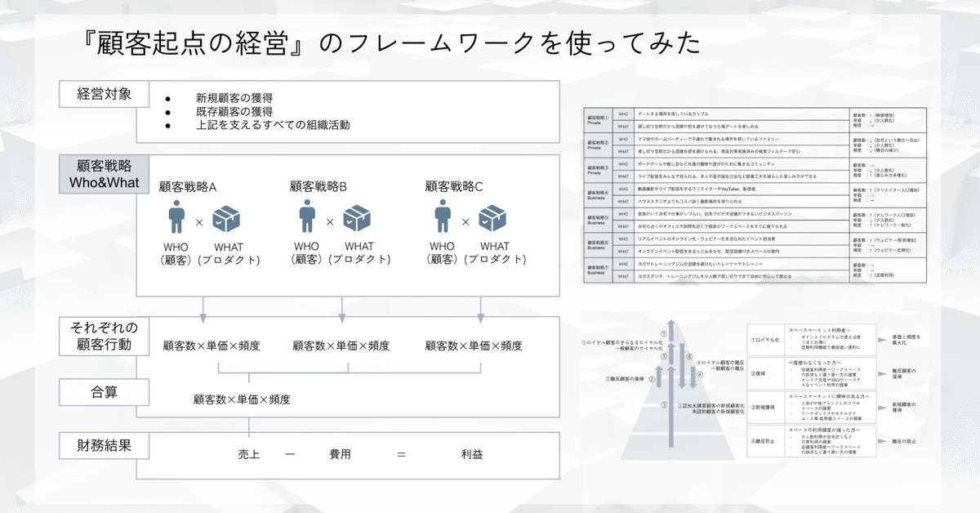This screenshot has height=513, width=980.
Task: Click the heading 顧客戦略C
Action: click(455, 186)
